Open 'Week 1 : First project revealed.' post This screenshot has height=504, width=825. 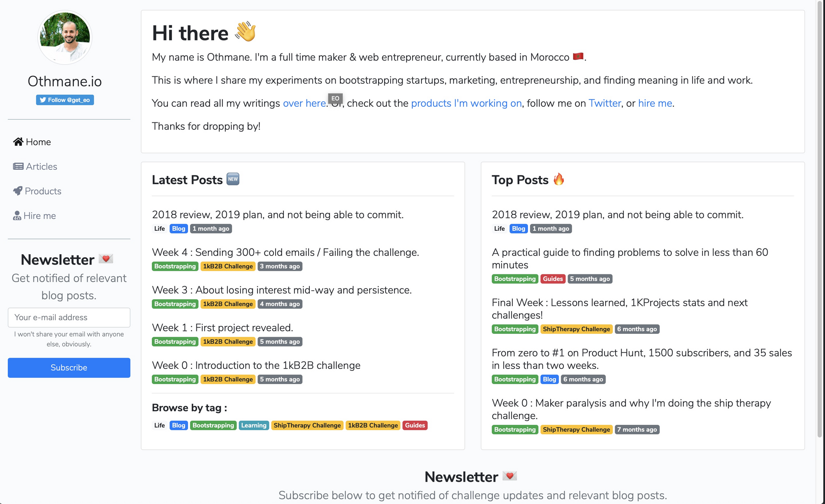coord(222,328)
